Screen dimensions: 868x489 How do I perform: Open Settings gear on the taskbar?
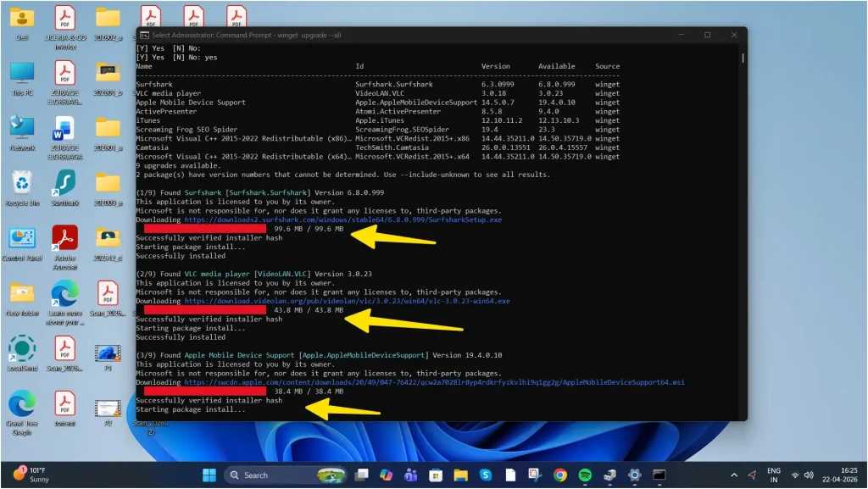[x=634, y=475]
